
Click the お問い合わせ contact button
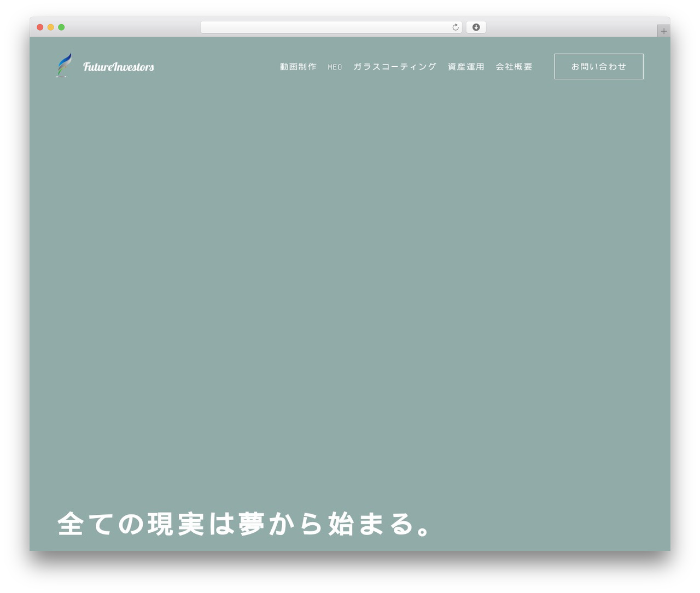(x=599, y=66)
